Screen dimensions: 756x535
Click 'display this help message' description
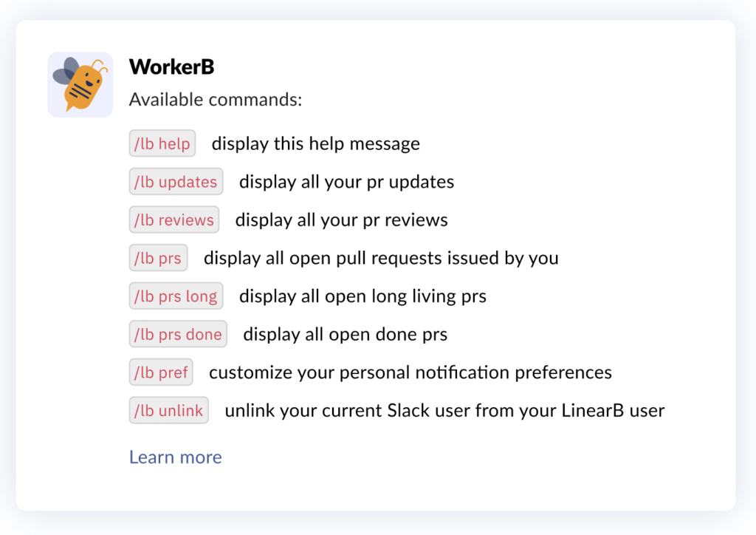pos(316,144)
